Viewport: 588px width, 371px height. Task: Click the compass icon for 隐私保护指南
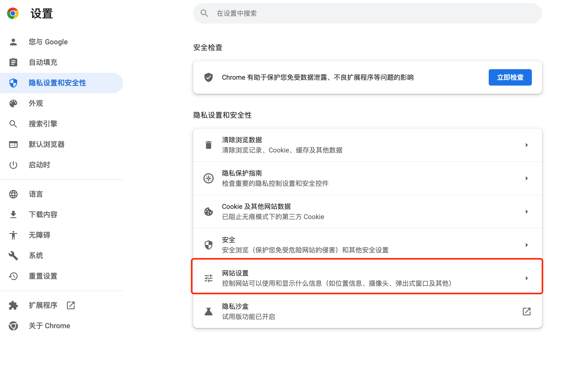(209, 178)
